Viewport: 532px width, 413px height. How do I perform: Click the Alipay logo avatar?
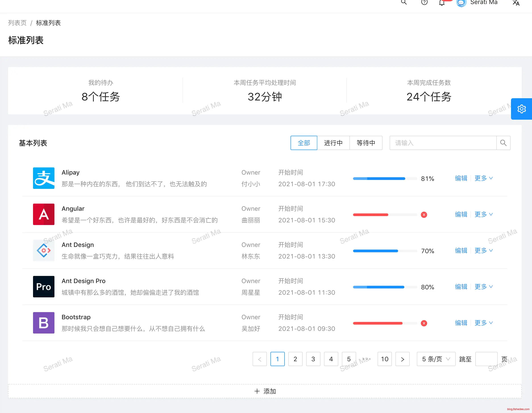point(44,178)
